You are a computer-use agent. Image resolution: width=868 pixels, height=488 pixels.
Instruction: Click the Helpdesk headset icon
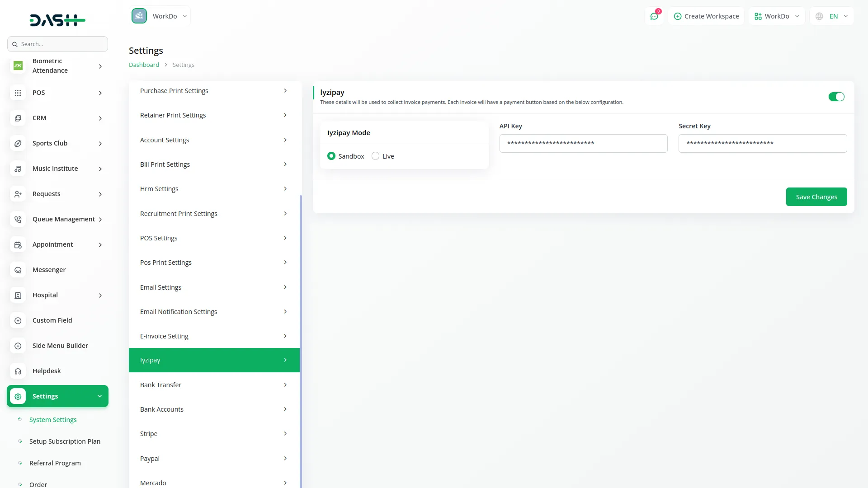(18, 371)
